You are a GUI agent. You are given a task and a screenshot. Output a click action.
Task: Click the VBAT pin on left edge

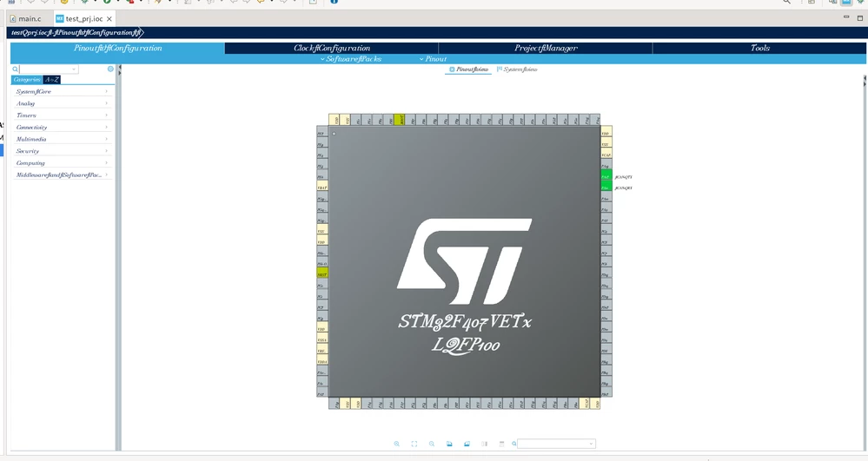point(322,188)
